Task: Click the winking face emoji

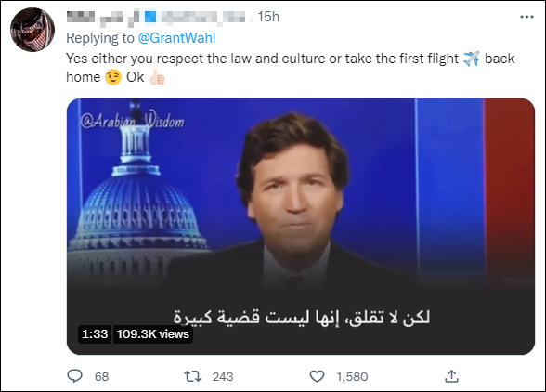Action: (113, 77)
